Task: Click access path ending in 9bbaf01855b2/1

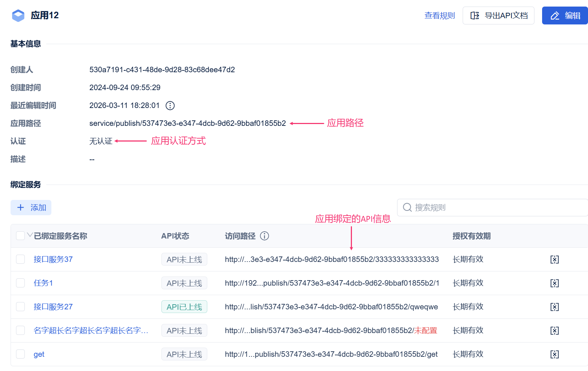Action: (332, 283)
